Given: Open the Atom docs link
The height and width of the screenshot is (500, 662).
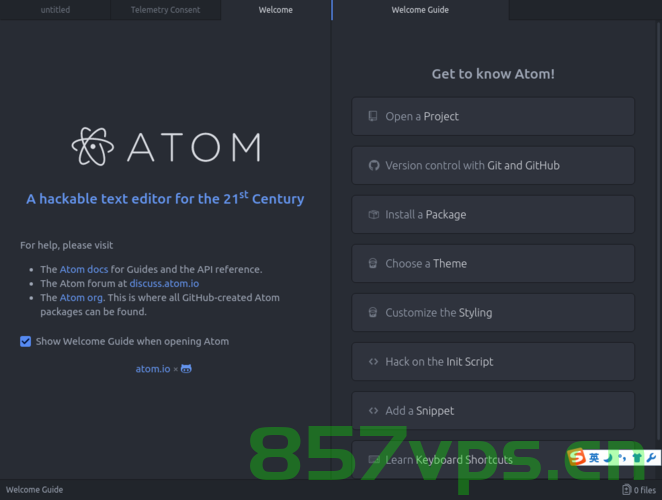Looking at the screenshot, I should [x=84, y=269].
